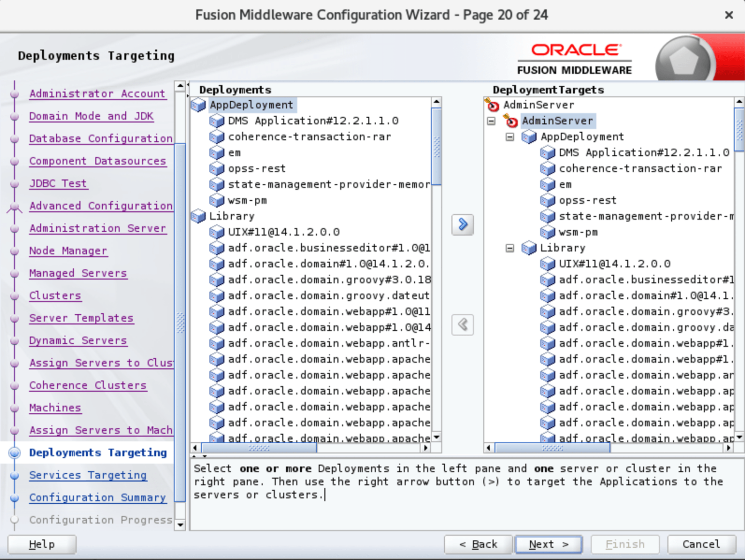Open the Coherence Clusters step
The height and width of the screenshot is (560, 745).
click(88, 386)
